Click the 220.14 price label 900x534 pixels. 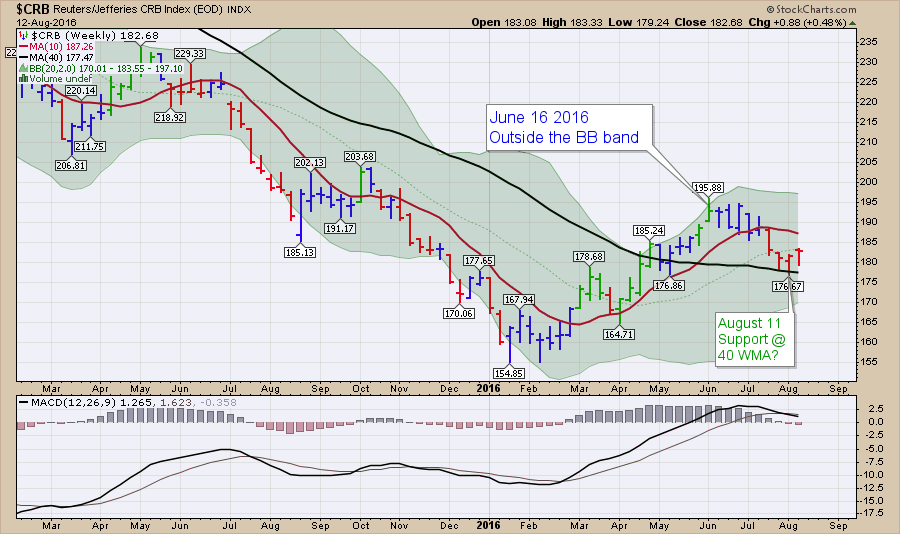pyautogui.click(x=81, y=91)
